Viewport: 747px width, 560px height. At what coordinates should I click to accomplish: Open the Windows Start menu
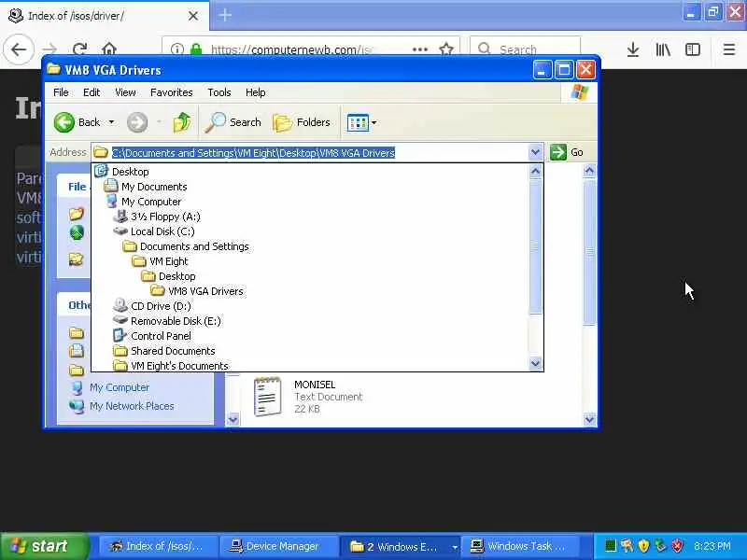click(x=44, y=546)
